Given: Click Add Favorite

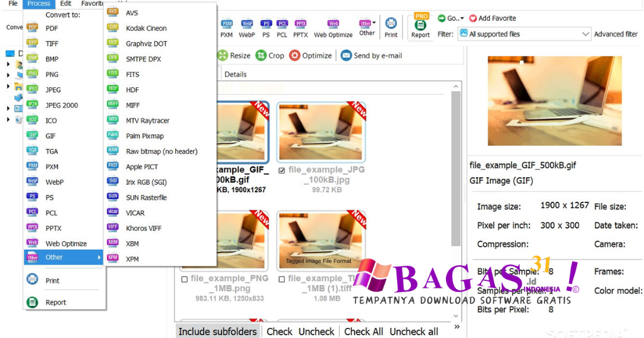Looking at the screenshot, I should (492, 18).
